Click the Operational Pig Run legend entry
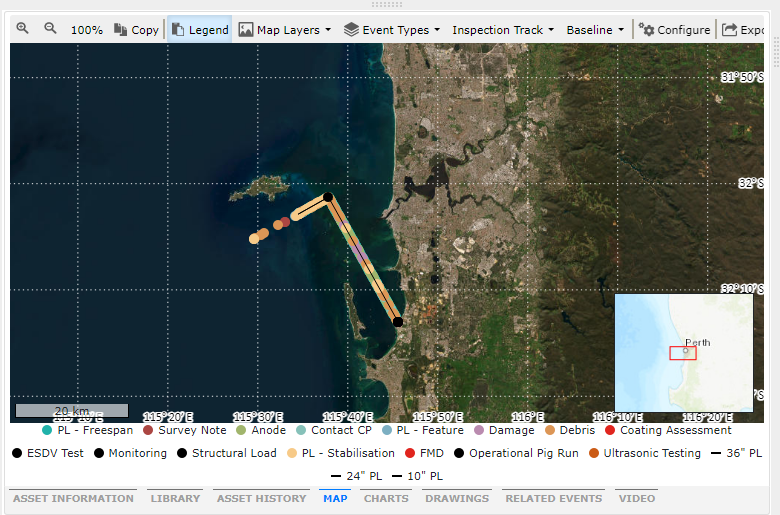This screenshot has width=780, height=515. tap(516, 453)
